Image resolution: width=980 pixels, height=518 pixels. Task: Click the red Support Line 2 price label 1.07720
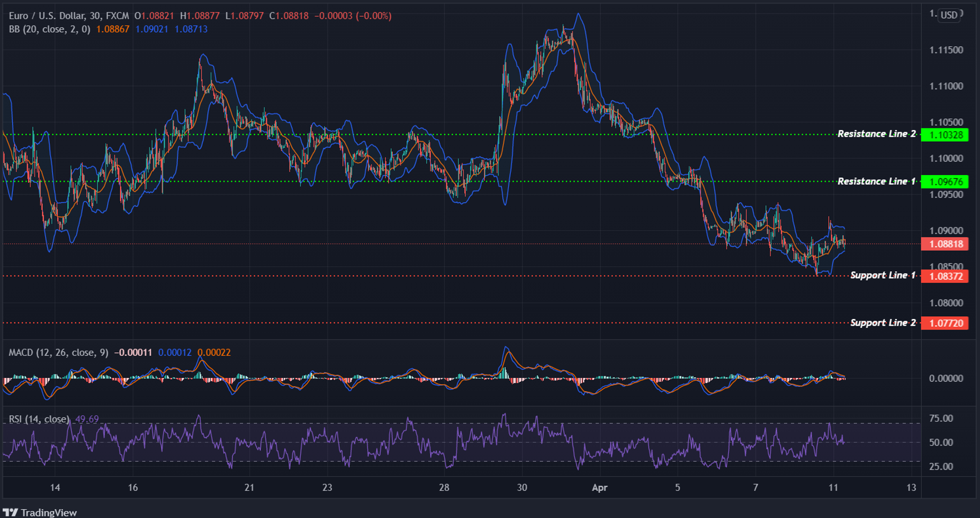click(946, 322)
